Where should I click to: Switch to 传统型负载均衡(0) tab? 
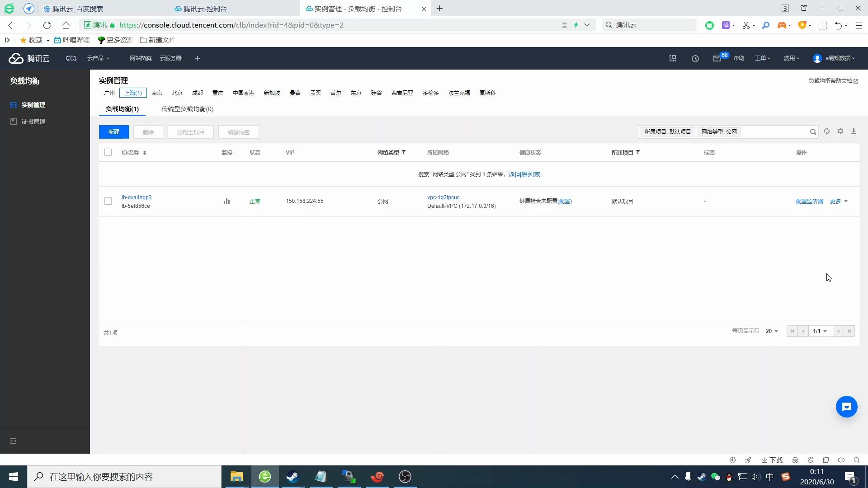pyautogui.click(x=188, y=109)
